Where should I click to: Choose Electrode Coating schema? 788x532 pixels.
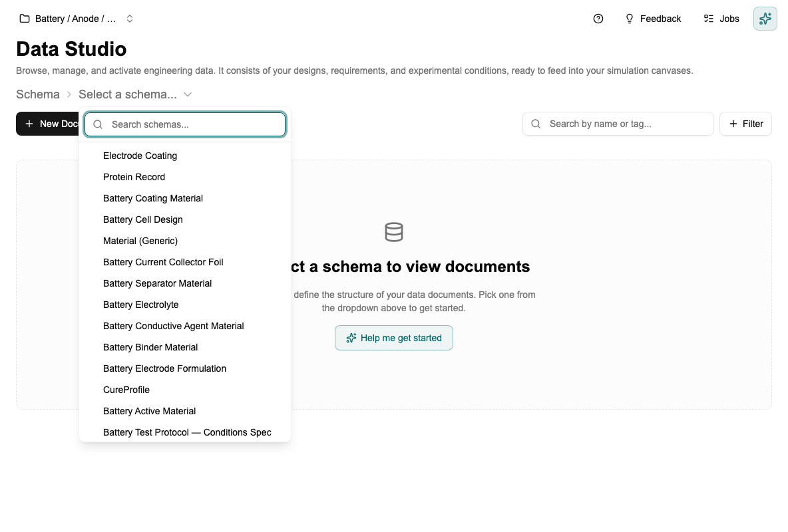click(x=185, y=156)
